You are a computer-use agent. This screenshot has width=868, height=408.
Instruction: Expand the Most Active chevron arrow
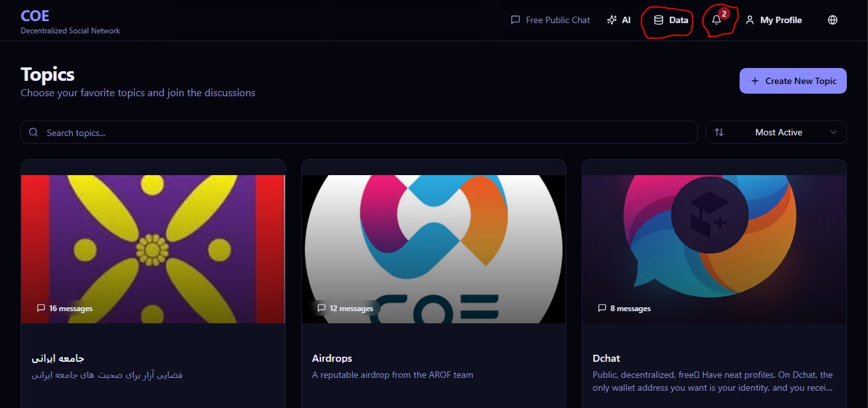point(833,132)
